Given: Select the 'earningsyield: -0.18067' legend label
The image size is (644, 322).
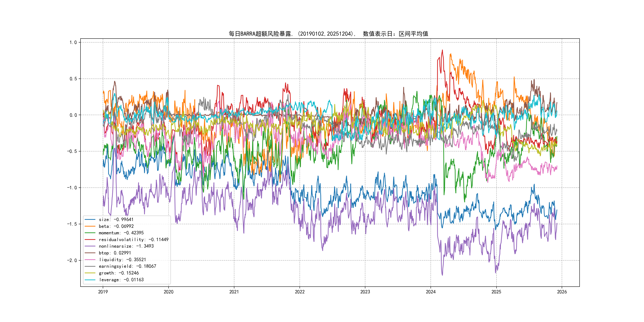Looking at the screenshot, I should 127,266.
